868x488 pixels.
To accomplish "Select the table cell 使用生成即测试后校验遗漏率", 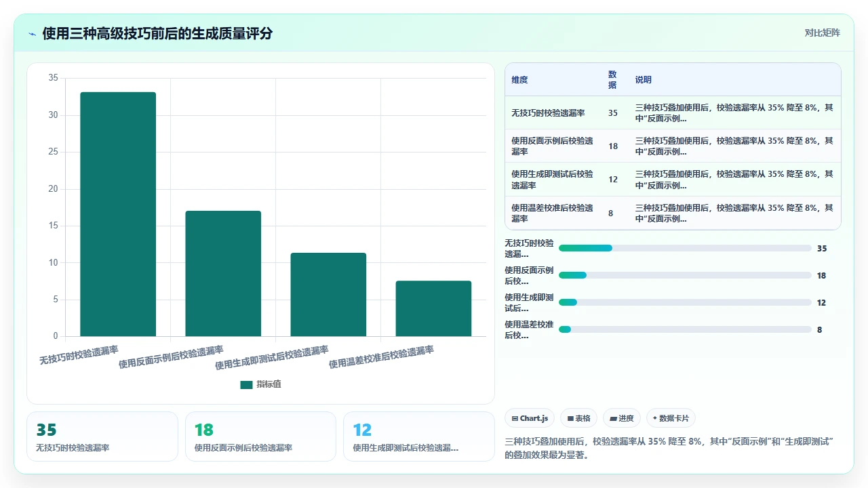I will (x=553, y=180).
